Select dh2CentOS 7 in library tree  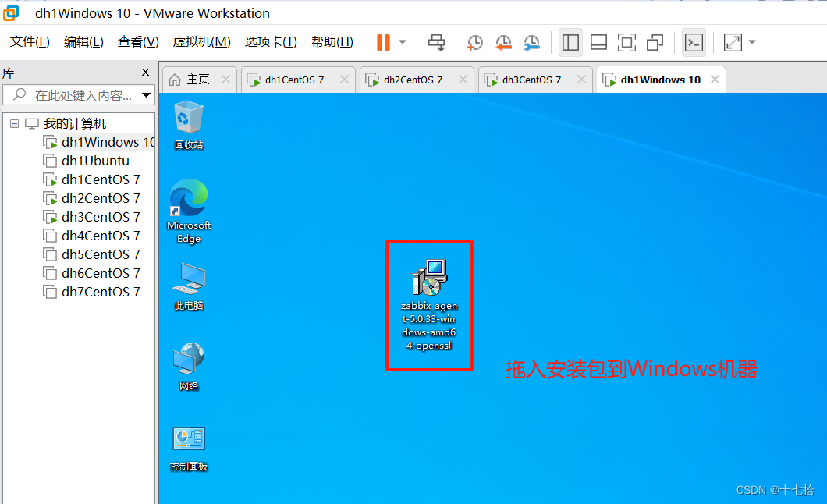click(x=101, y=198)
